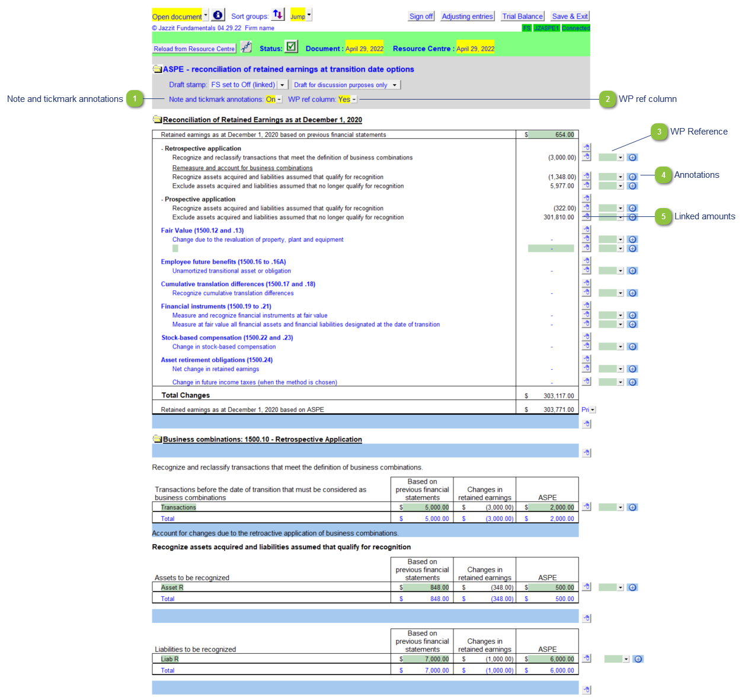745x700 pixels.
Task: Click folder icon beside Business combinations 1500.10 heading
Action: coord(158,439)
